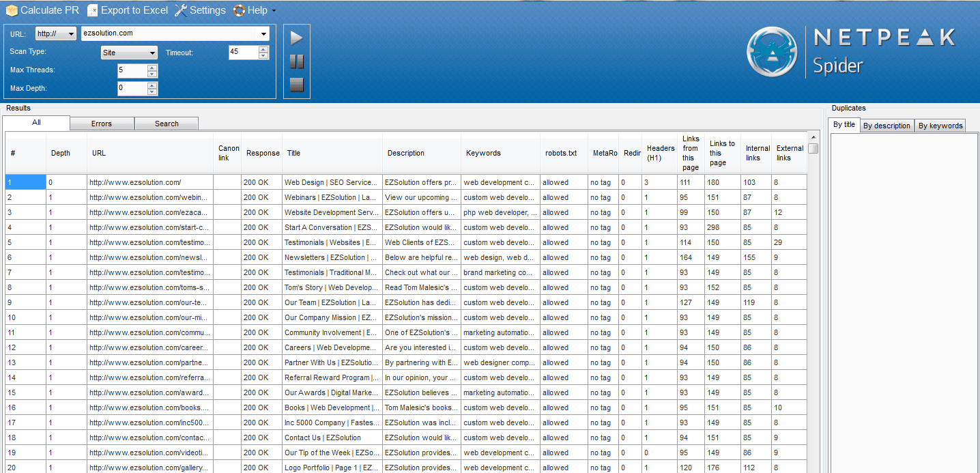
Task: Select the By description duplicates tab
Action: pyautogui.click(x=887, y=126)
